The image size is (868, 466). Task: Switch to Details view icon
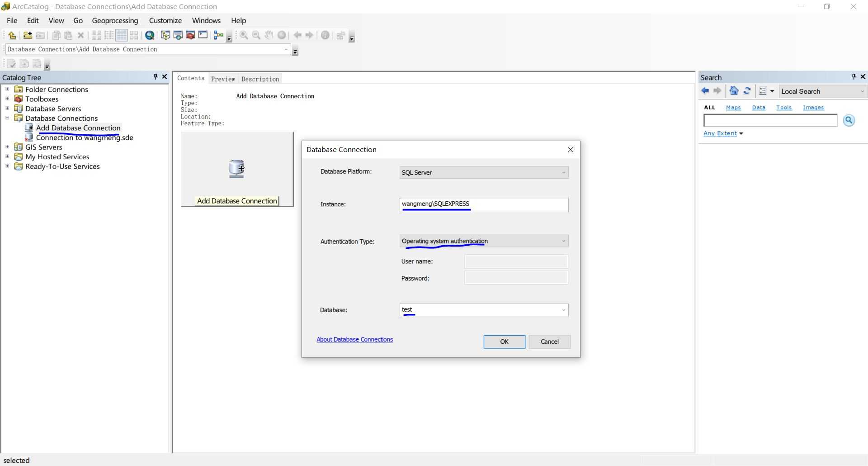122,35
